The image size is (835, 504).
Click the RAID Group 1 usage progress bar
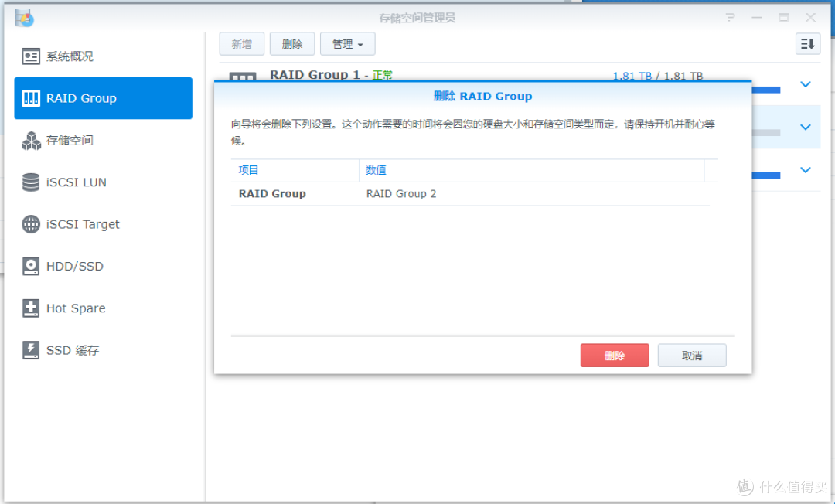coord(765,90)
